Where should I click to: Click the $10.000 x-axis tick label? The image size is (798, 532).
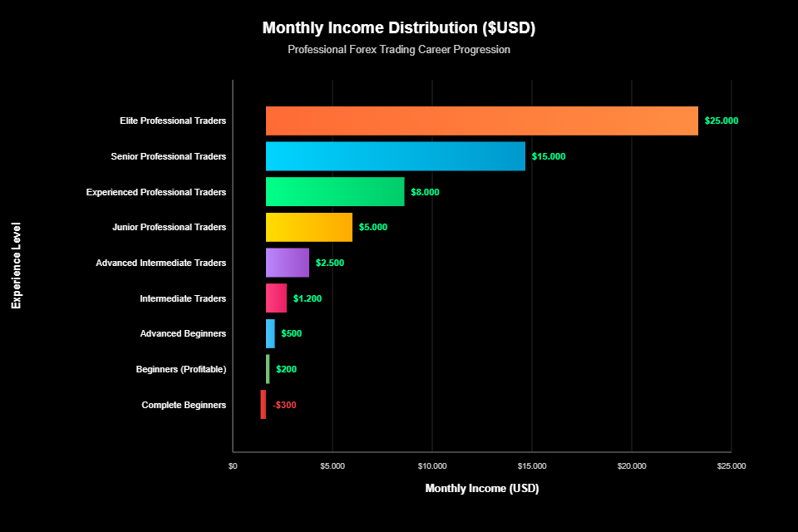432,466
